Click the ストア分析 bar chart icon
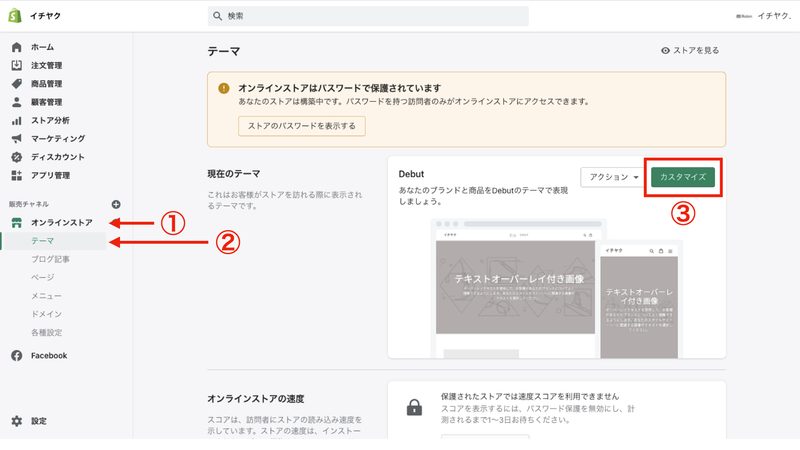 16,120
